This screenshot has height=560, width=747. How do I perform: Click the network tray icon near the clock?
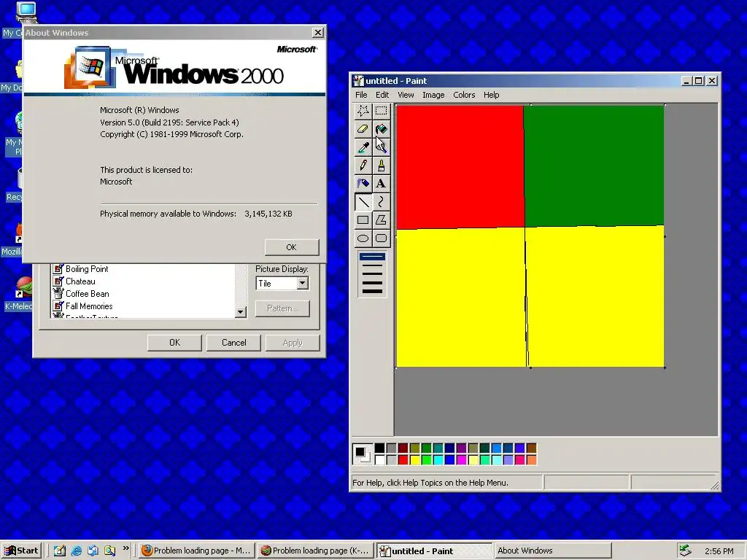coord(685,551)
